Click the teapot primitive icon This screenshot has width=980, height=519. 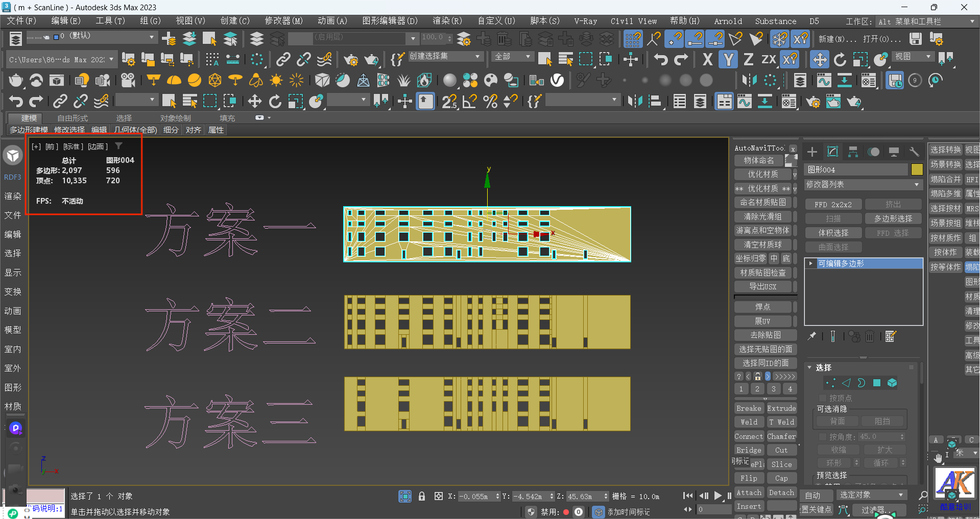click(16, 80)
